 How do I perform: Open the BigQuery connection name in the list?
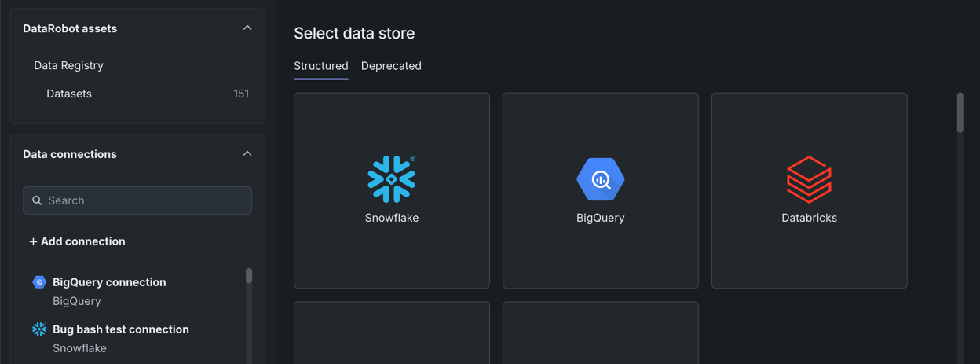tap(109, 282)
